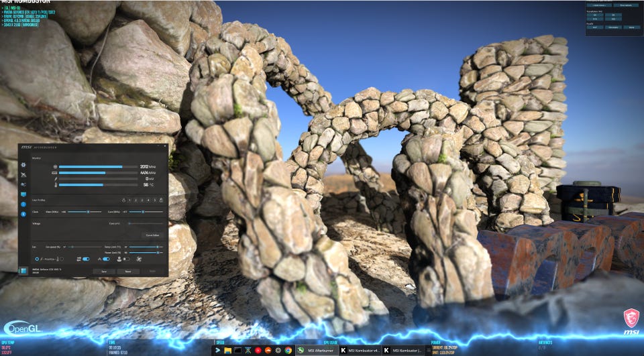Click the fan sync arrows icon
644x356 pixels.
pyautogui.click(x=79, y=259)
